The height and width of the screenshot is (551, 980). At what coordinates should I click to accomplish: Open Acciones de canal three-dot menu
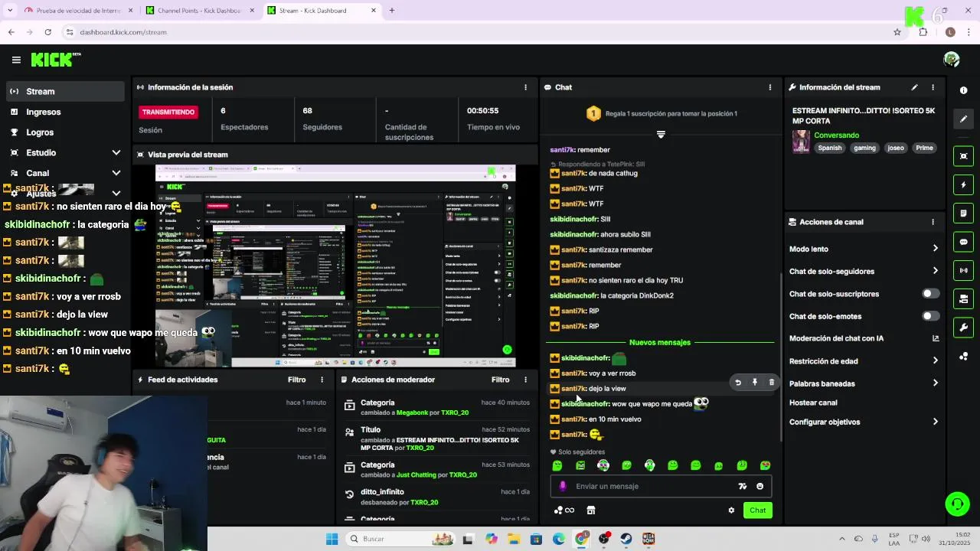(x=933, y=222)
